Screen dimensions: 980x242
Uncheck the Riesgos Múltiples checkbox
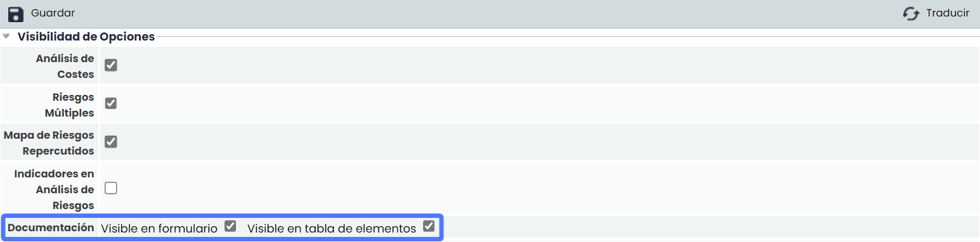[x=111, y=103]
